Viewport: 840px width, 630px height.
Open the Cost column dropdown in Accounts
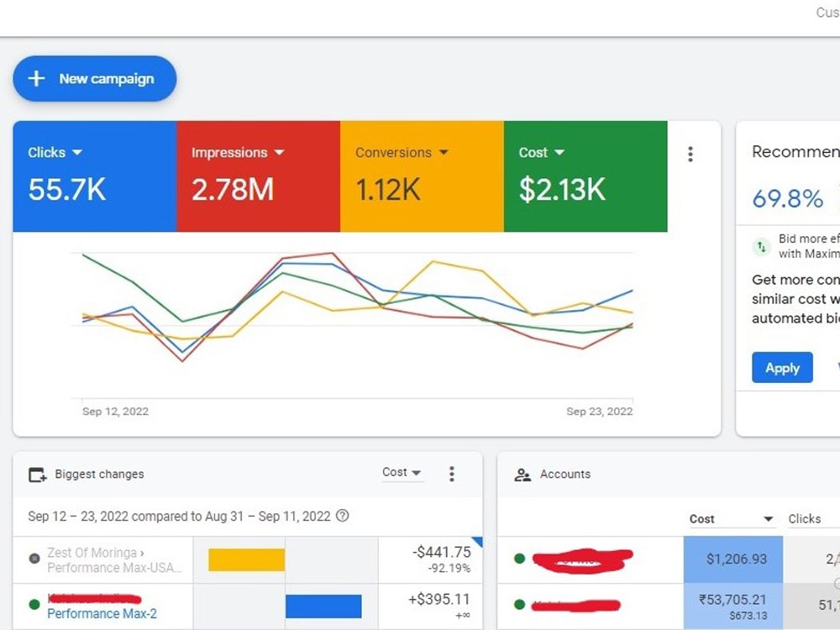tap(732, 518)
